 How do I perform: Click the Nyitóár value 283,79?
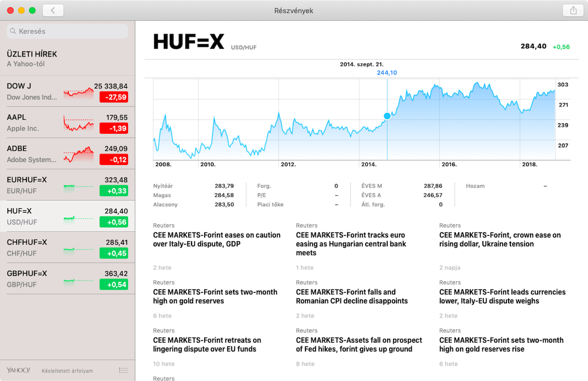(224, 186)
